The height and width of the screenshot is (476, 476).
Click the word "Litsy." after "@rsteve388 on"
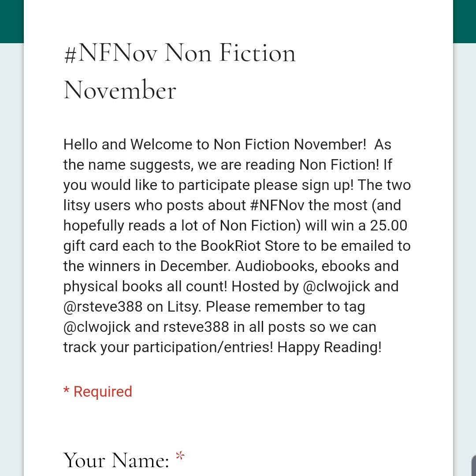184,307
